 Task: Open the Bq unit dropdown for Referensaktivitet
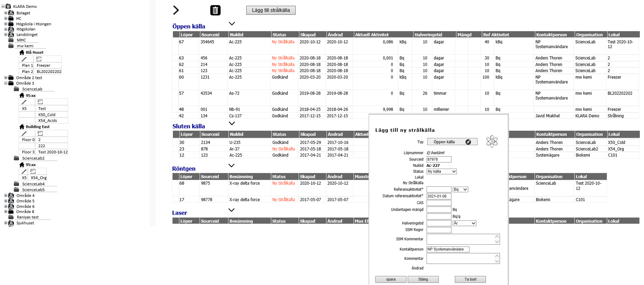pyautogui.click(x=460, y=189)
